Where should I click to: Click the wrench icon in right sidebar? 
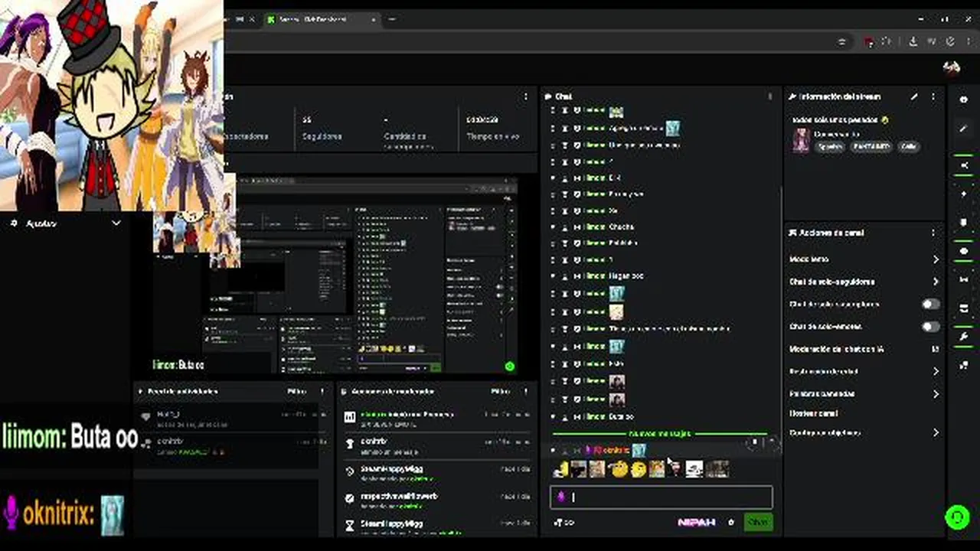point(963,337)
